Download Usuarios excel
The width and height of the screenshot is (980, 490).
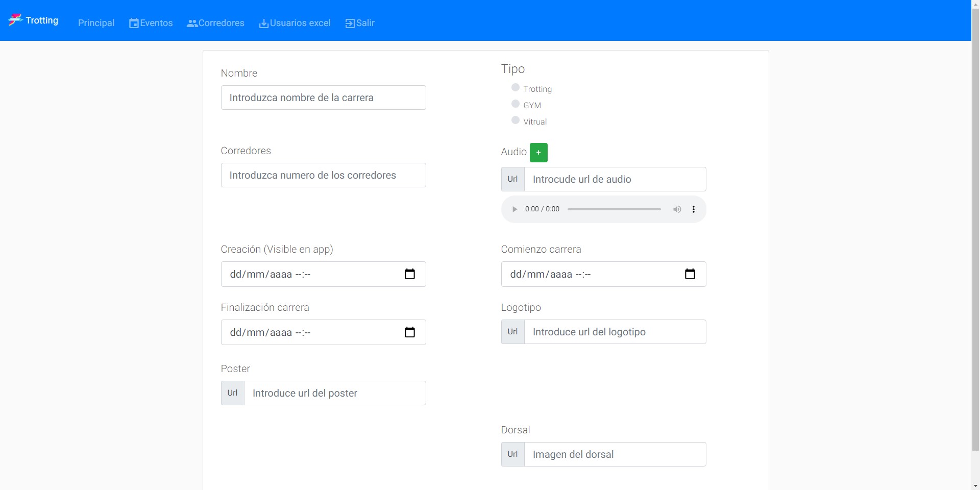pos(295,23)
